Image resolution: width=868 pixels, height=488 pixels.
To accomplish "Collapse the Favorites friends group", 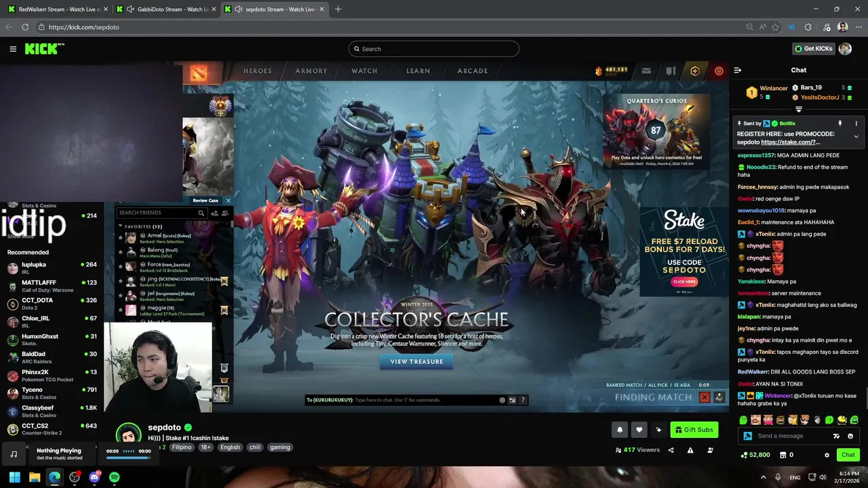I will tap(121, 226).
